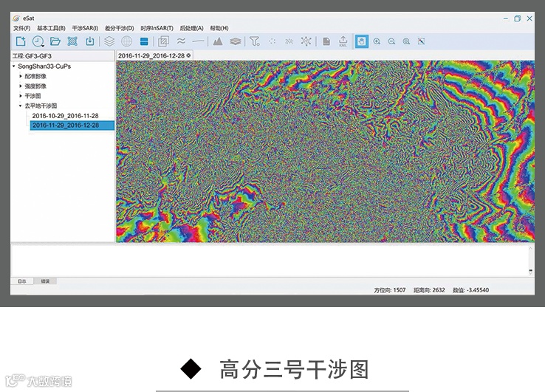Viewport: 545px width, 392px height.
Task: Click the flat line flattening icon
Action: pyautogui.click(x=198, y=41)
